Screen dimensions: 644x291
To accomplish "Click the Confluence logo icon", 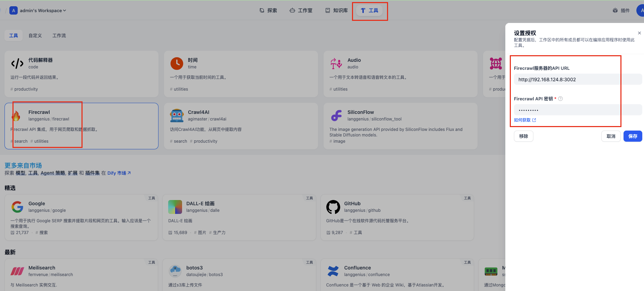I will (x=333, y=271).
